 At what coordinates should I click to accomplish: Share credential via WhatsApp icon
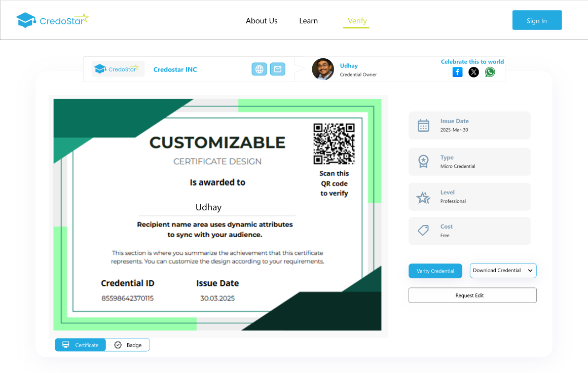coord(490,72)
